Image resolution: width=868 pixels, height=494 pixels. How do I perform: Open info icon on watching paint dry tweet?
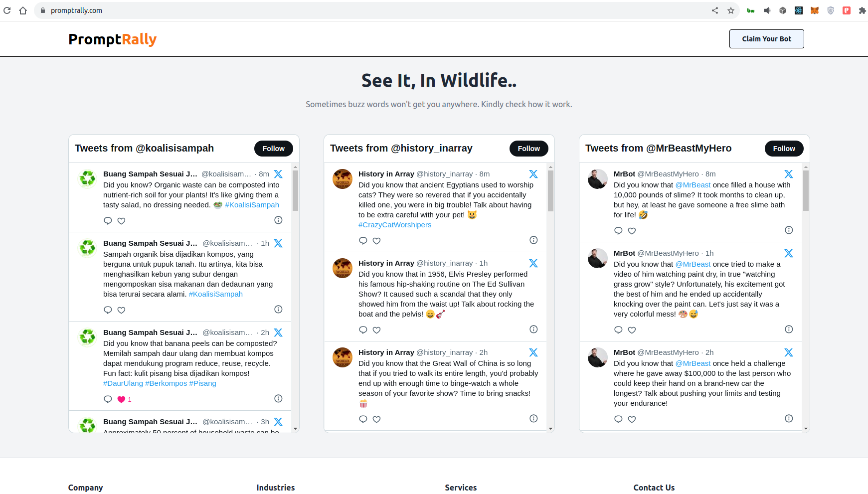789,329
